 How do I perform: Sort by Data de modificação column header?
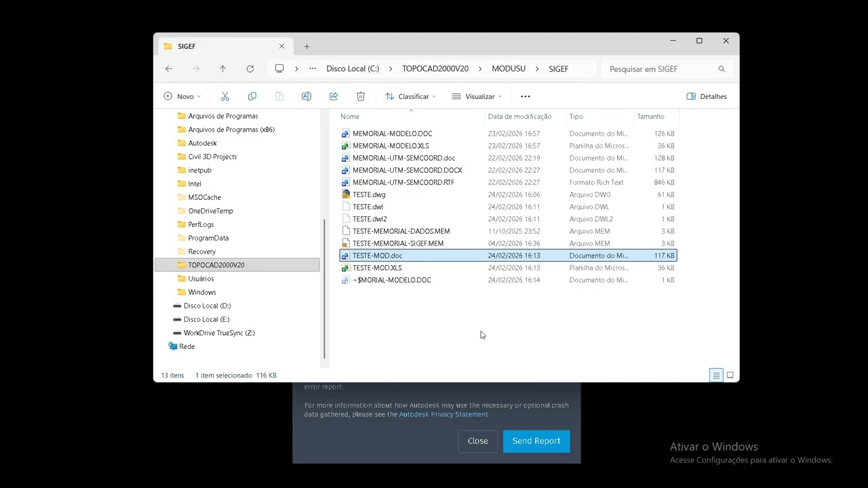[526, 117]
